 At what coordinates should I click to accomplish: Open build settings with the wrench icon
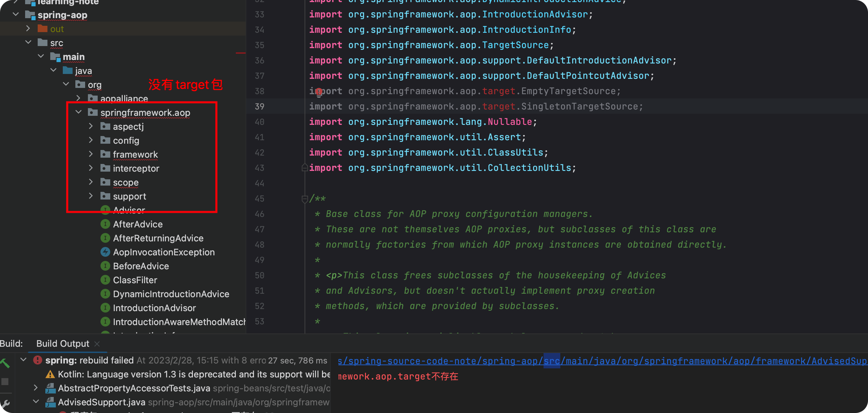pos(5,404)
